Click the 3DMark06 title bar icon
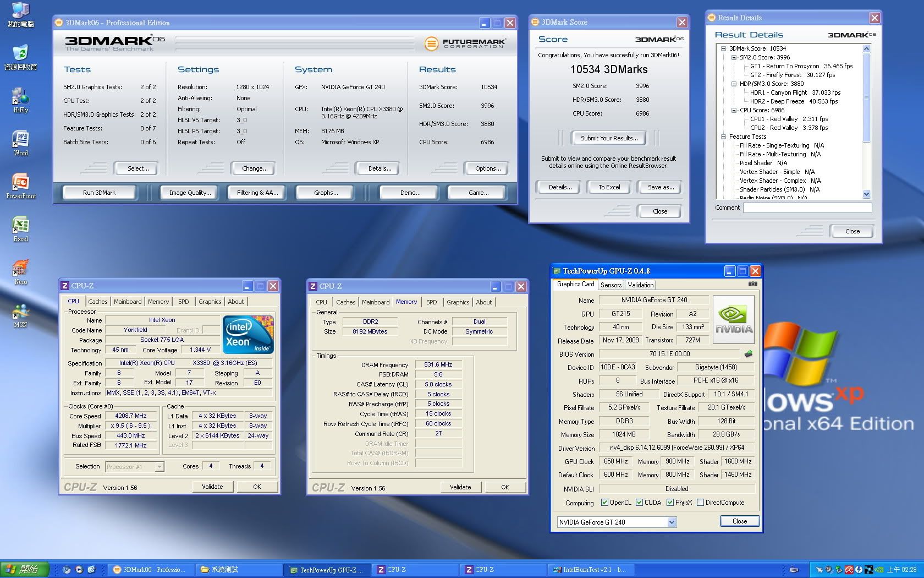The height and width of the screenshot is (578, 924). click(59, 23)
